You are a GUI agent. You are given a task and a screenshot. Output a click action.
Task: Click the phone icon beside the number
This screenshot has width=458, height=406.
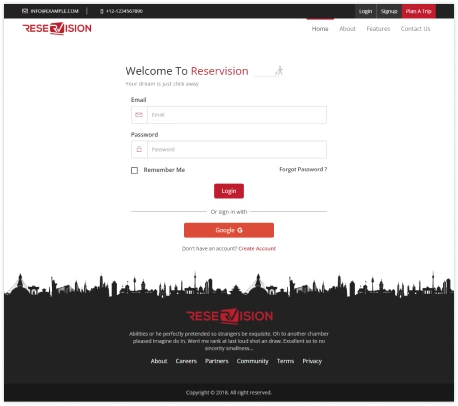(102, 11)
